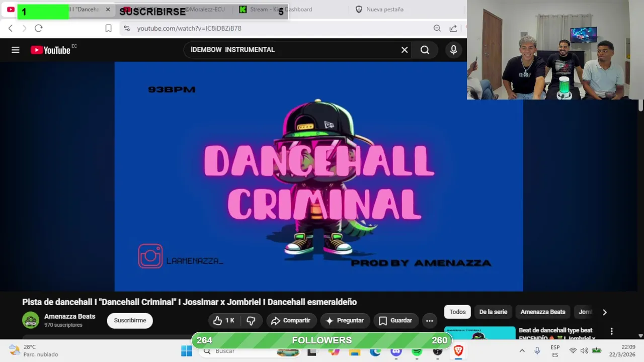The image size is (644, 362).
Task: Start voice search with microphone
Action: click(x=453, y=50)
